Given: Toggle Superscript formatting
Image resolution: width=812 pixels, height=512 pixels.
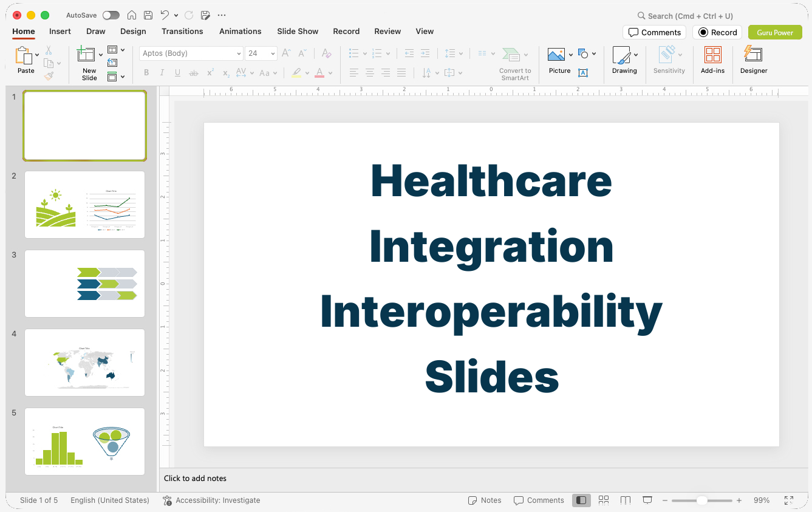Looking at the screenshot, I should tap(210, 73).
